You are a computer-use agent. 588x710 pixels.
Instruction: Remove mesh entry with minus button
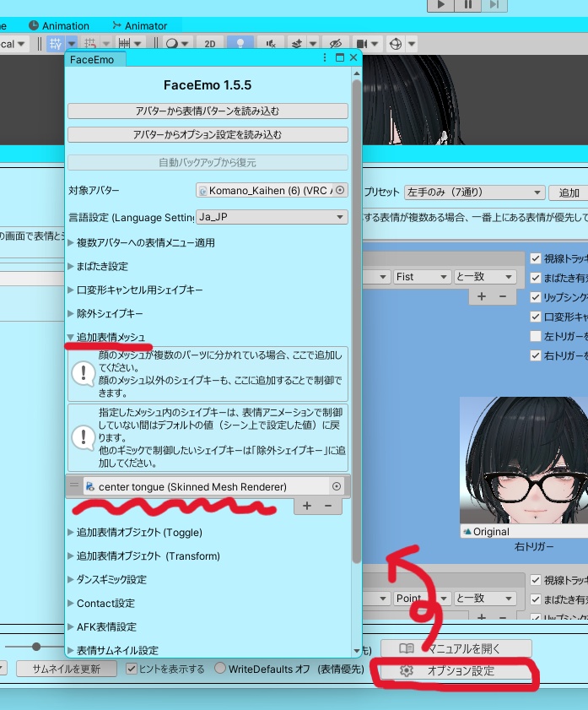(328, 506)
